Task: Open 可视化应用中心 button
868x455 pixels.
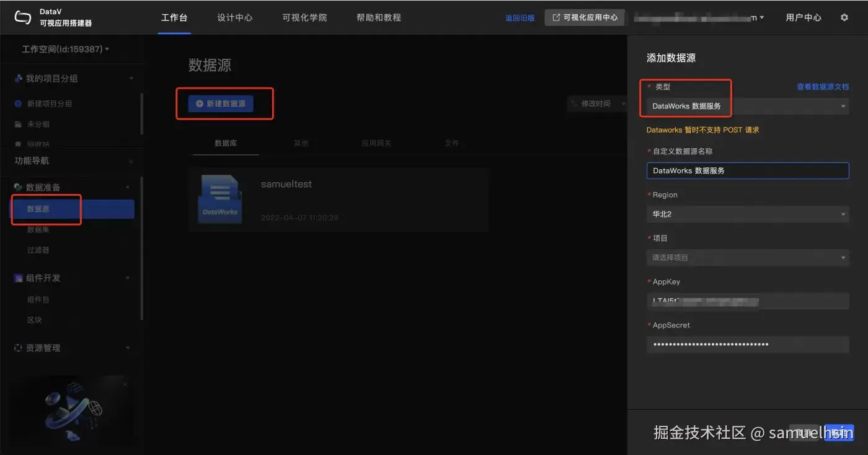Action: coord(584,17)
